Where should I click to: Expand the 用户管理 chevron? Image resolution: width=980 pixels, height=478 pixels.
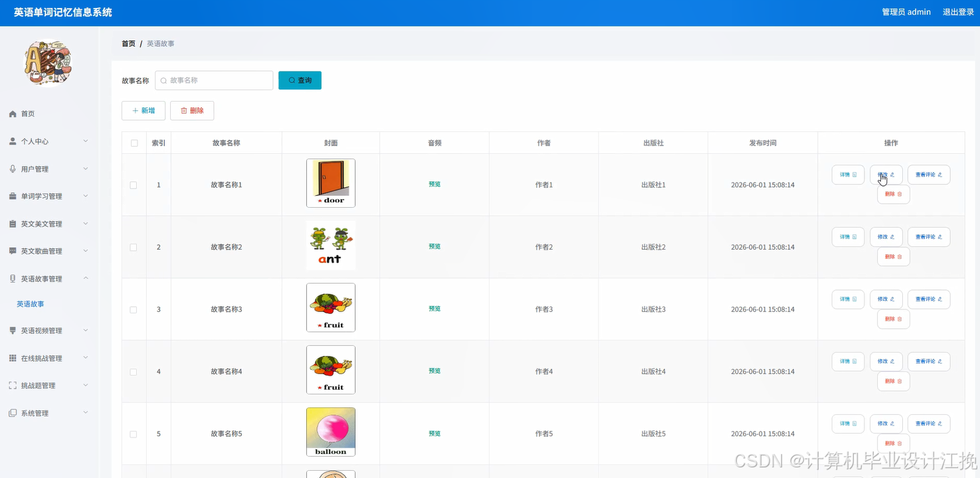pyautogui.click(x=86, y=169)
